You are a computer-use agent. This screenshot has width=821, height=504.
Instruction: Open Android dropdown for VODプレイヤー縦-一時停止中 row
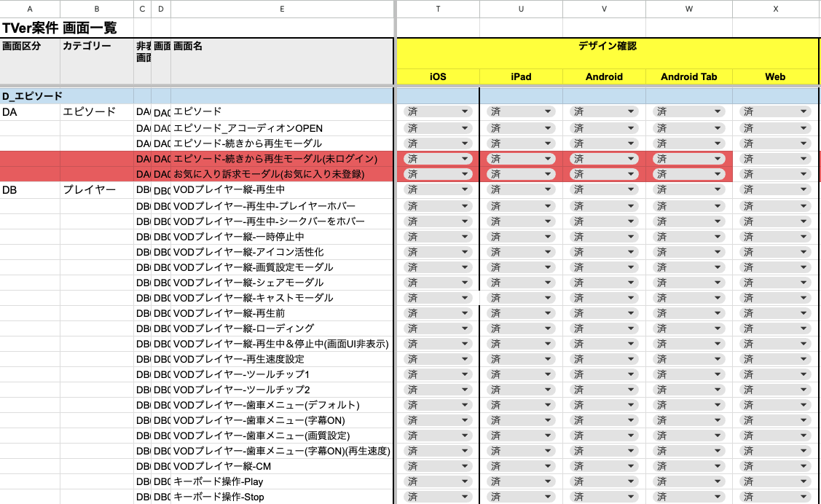pyautogui.click(x=604, y=237)
